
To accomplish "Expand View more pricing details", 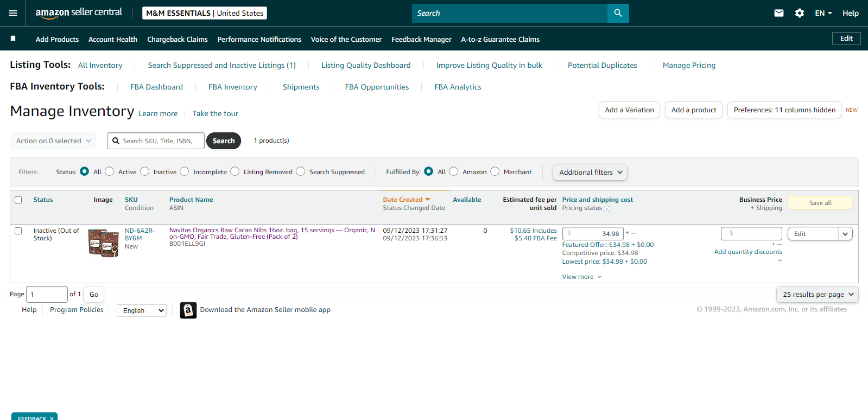I will click(582, 277).
